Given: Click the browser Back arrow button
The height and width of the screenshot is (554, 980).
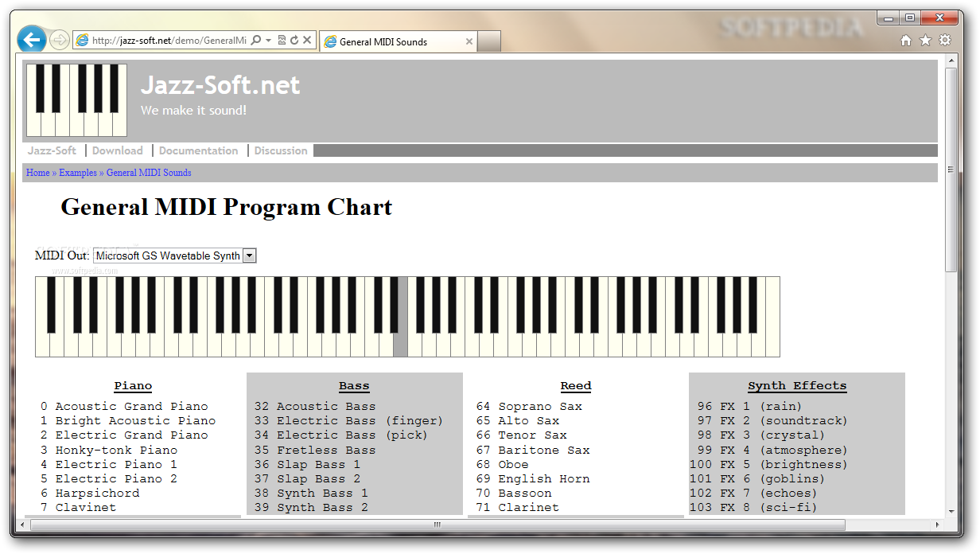Looking at the screenshot, I should tap(31, 39).
